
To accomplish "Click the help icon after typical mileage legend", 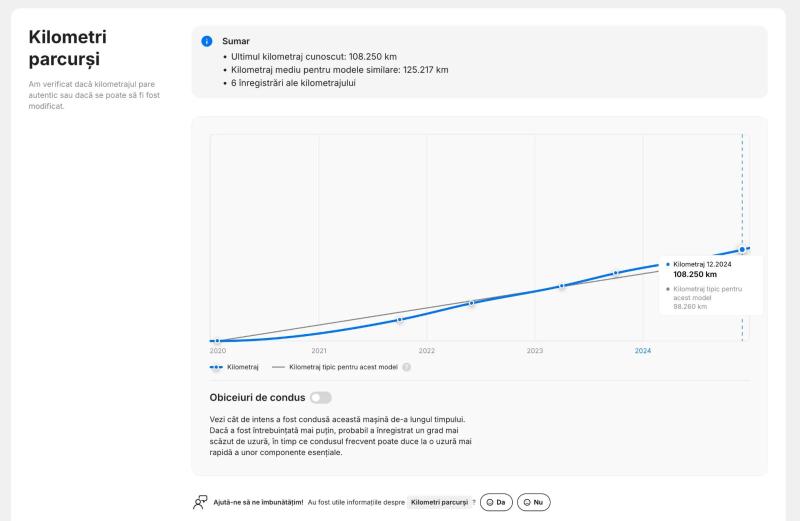I will (x=407, y=367).
